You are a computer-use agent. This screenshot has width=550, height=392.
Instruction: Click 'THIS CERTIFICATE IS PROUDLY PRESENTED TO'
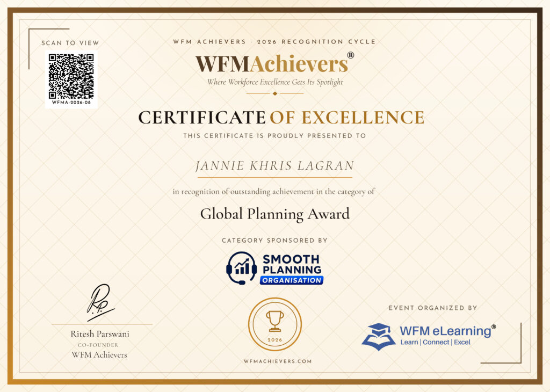pos(274,136)
